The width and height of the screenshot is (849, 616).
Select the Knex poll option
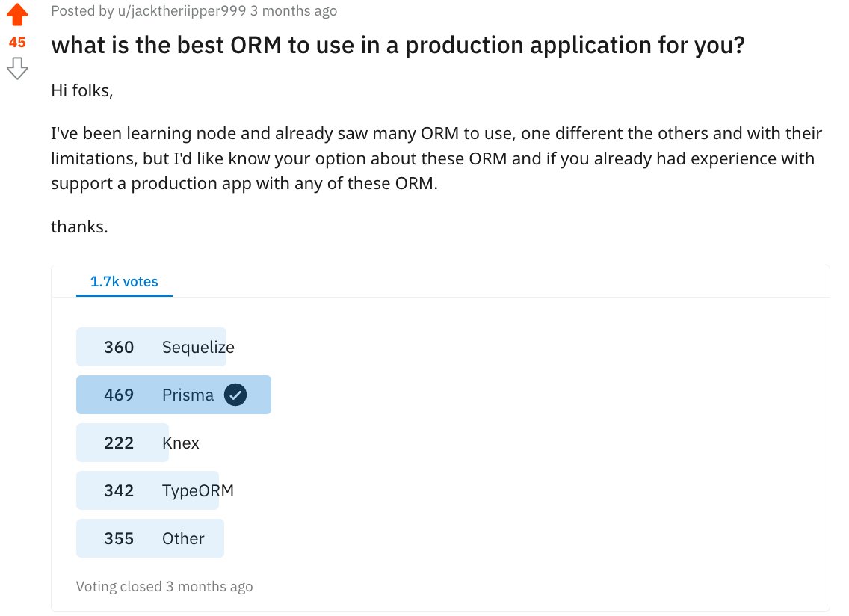point(123,443)
